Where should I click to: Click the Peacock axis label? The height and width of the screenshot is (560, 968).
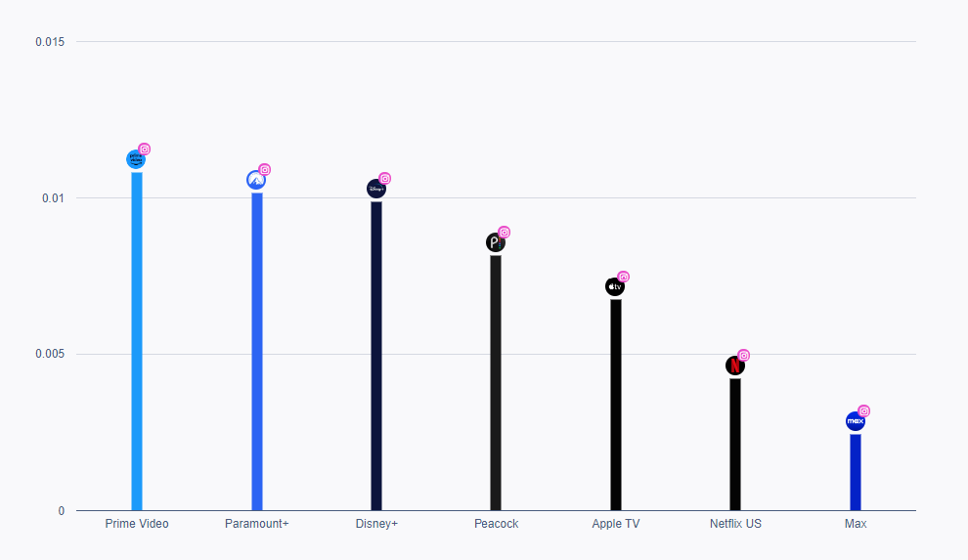pos(496,524)
